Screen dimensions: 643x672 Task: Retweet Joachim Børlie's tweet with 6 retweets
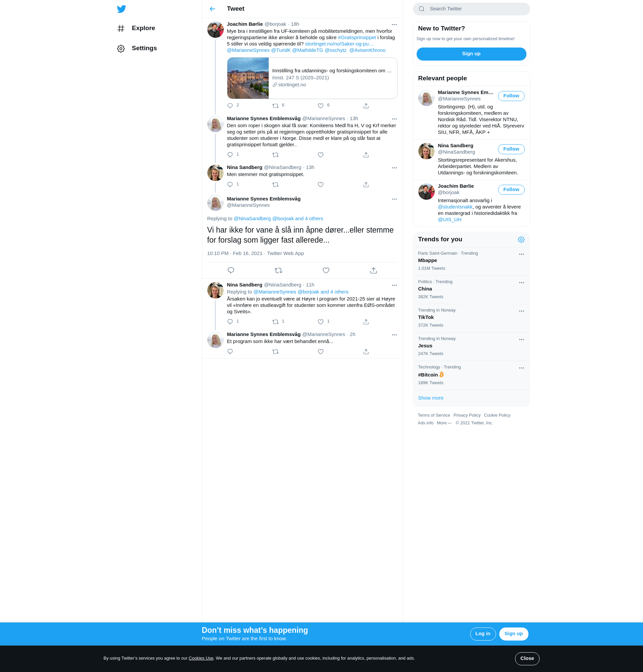(x=275, y=106)
